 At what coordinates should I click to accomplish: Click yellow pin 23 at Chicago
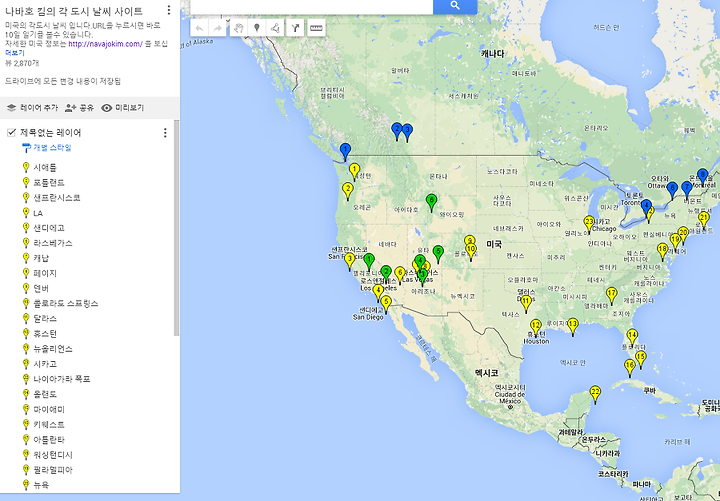[590, 224]
